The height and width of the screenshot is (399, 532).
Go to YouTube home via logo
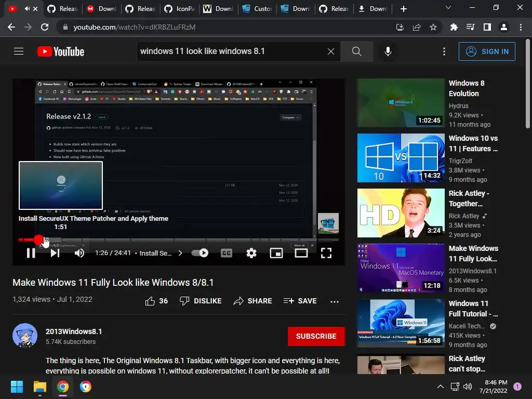click(61, 51)
